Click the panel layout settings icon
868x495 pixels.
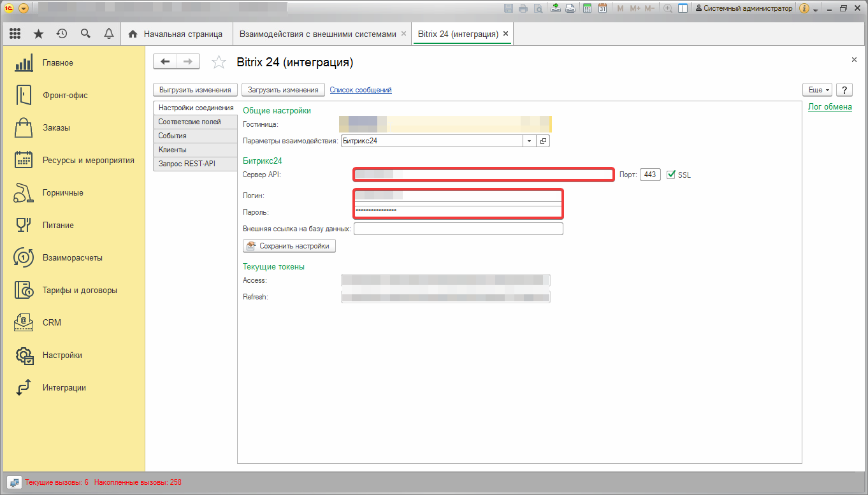(x=683, y=8)
